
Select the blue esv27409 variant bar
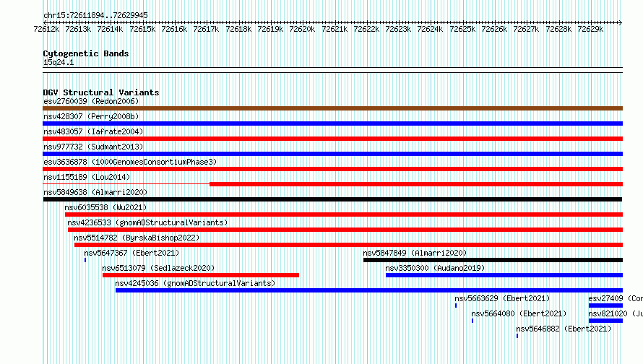(605, 305)
